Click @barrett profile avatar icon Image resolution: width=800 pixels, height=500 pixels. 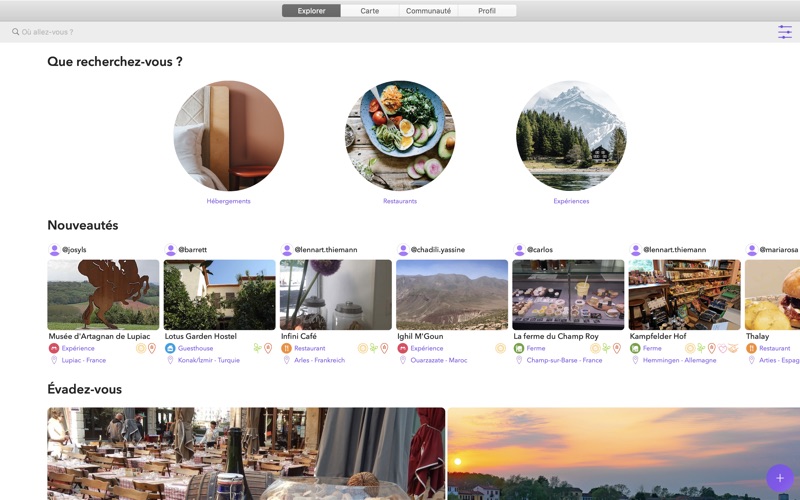pos(170,250)
